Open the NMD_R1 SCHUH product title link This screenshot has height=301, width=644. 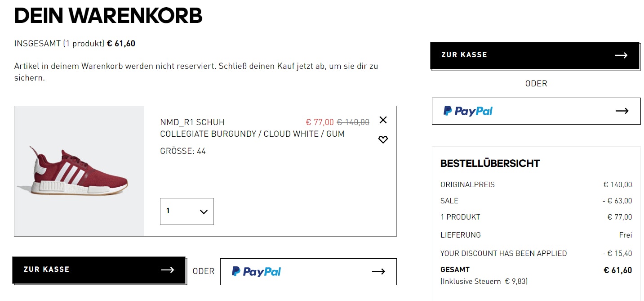pyautogui.click(x=192, y=122)
